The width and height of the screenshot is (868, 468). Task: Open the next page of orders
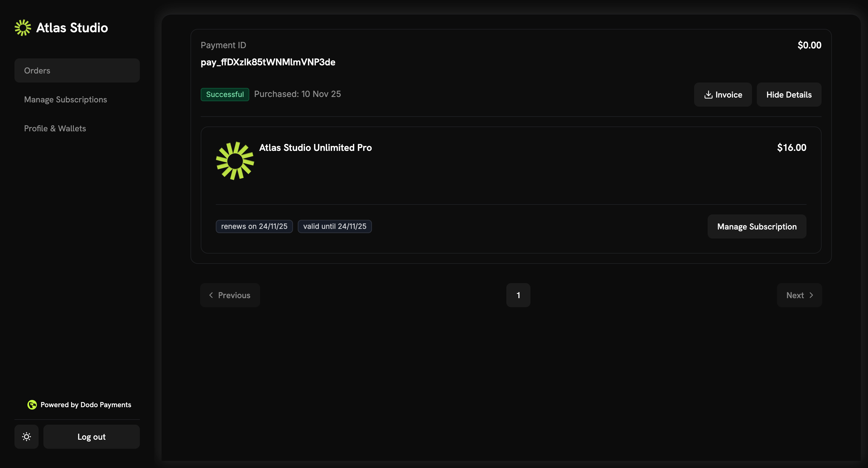click(x=799, y=295)
